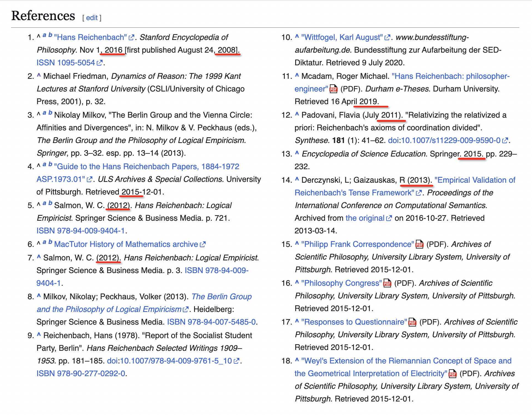Open the "Hans Reichenbach" Stanford Encyclopedia link
The height and width of the screenshot is (415, 532).
coord(90,37)
